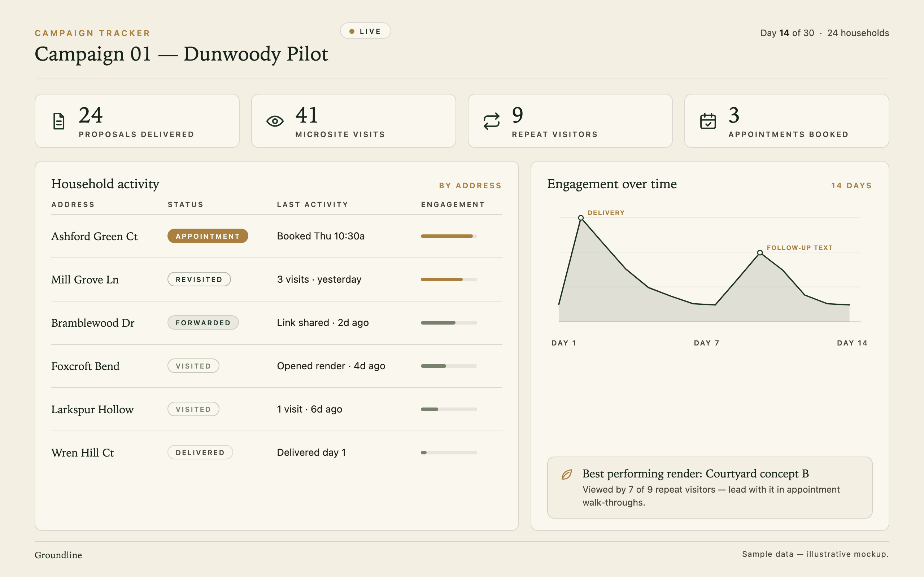This screenshot has height=577, width=924.
Task: Click the Proposals Delivered document icon
Action: click(x=59, y=122)
